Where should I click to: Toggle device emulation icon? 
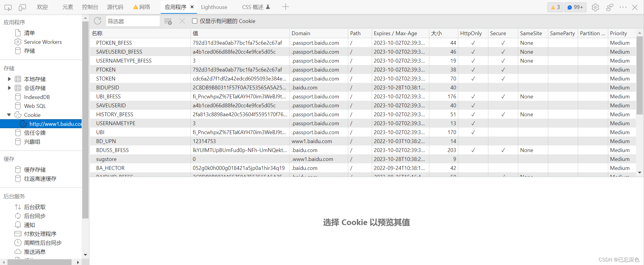(22, 7)
